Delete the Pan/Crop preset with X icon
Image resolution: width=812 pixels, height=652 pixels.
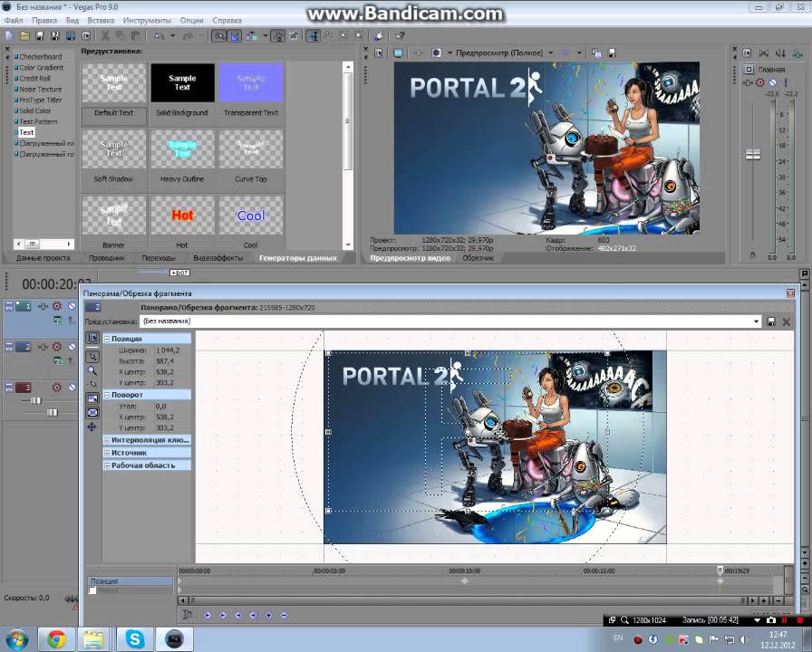coord(786,321)
